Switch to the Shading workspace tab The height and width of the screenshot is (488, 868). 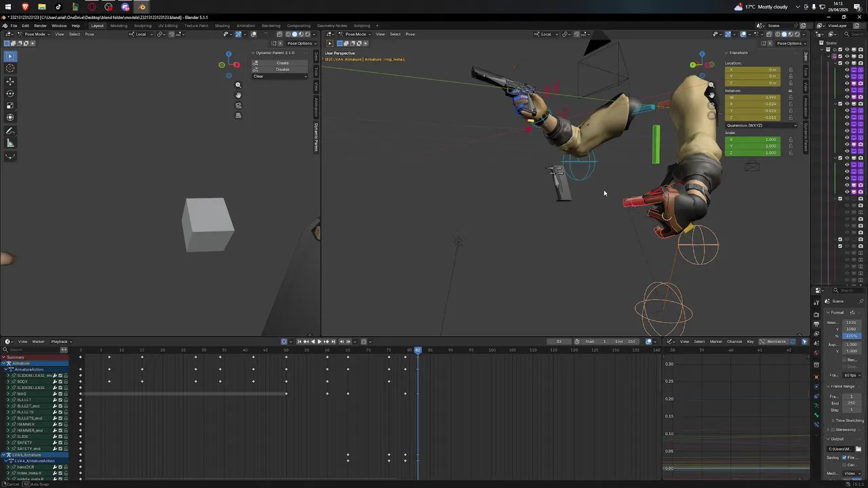point(222,26)
